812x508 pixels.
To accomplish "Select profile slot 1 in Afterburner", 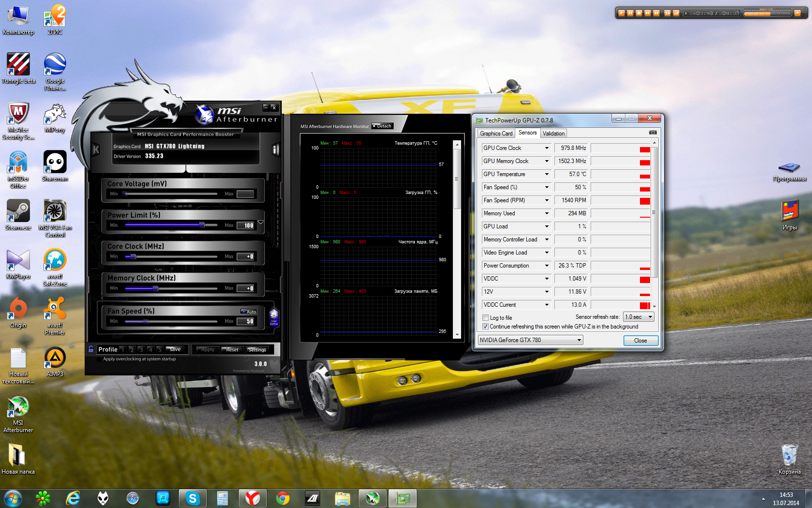I will (x=122, y=349).
